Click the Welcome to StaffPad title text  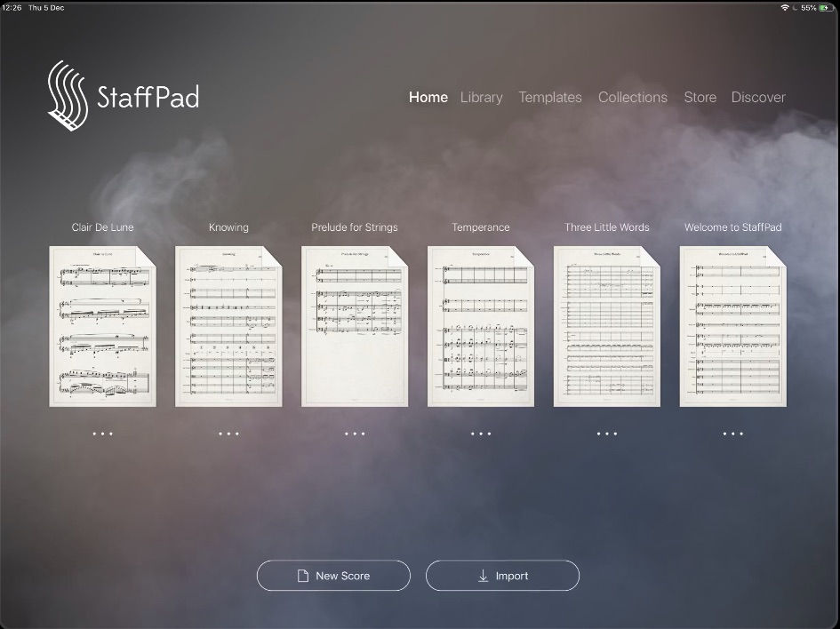[732, 227]
